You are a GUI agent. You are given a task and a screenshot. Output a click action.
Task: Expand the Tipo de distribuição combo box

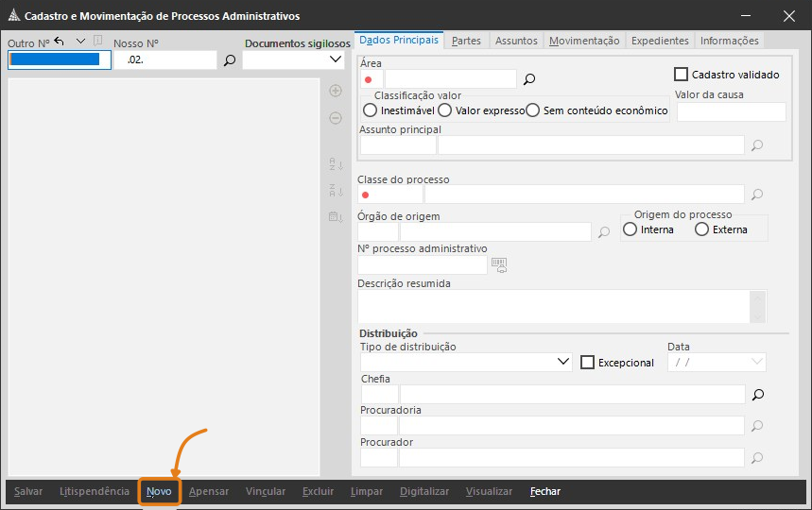click(x=563, y=362)
